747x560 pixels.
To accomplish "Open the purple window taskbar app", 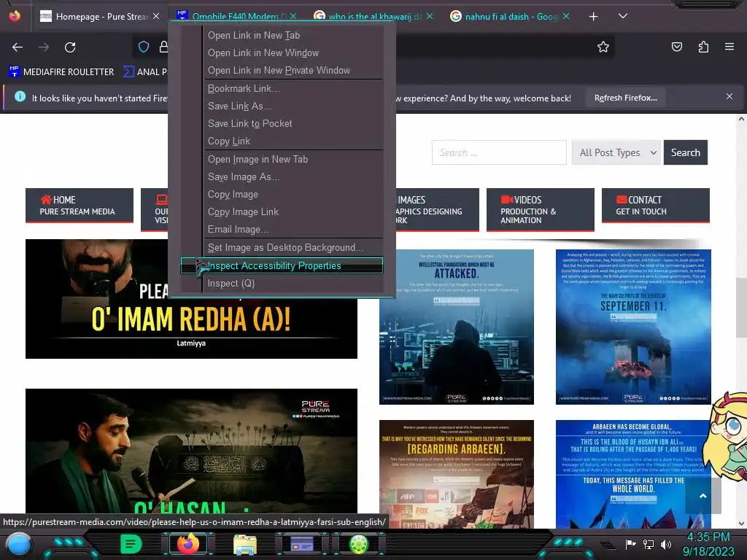I will (302, 544).
